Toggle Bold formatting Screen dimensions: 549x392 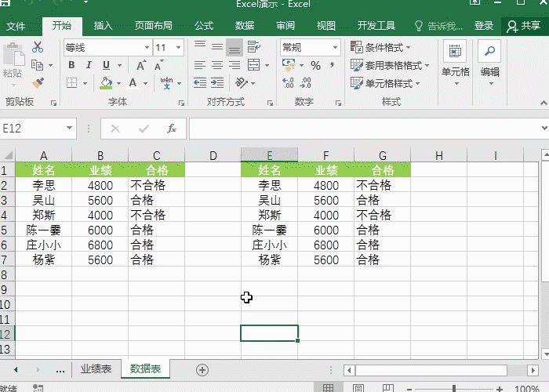[x=72, y=65]
